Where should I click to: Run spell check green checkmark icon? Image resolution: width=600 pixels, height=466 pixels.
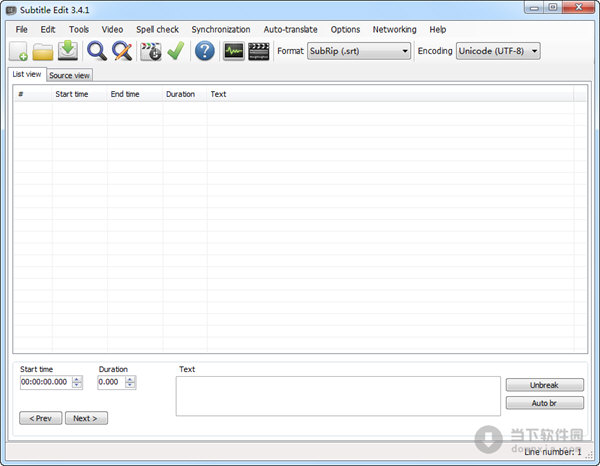click(176, 51)
